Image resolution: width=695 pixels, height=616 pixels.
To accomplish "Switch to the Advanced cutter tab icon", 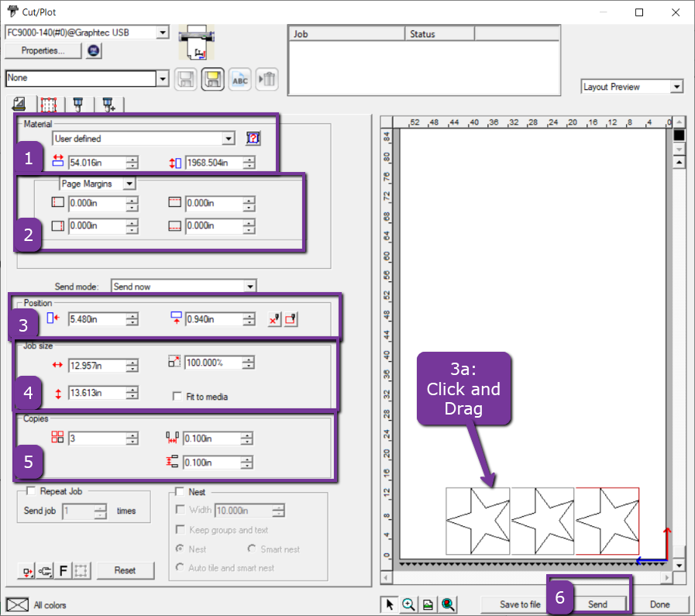I will pyautogui.click(x=108, y=105).
